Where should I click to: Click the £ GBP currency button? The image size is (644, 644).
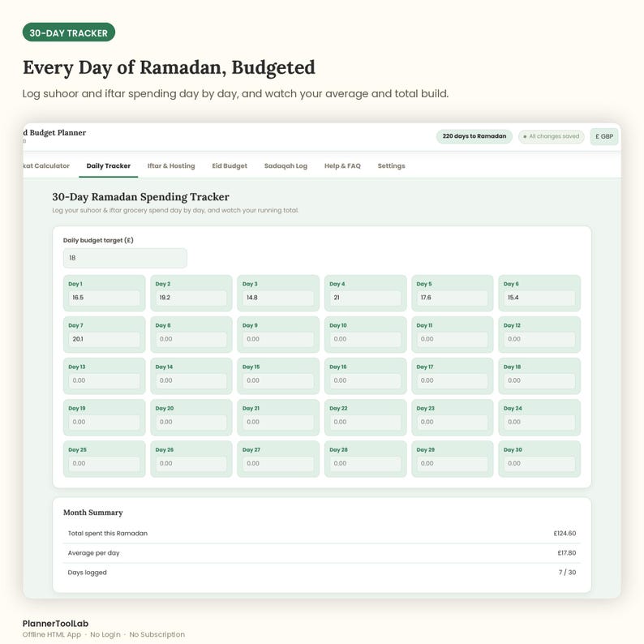click(x=604, y=136)
